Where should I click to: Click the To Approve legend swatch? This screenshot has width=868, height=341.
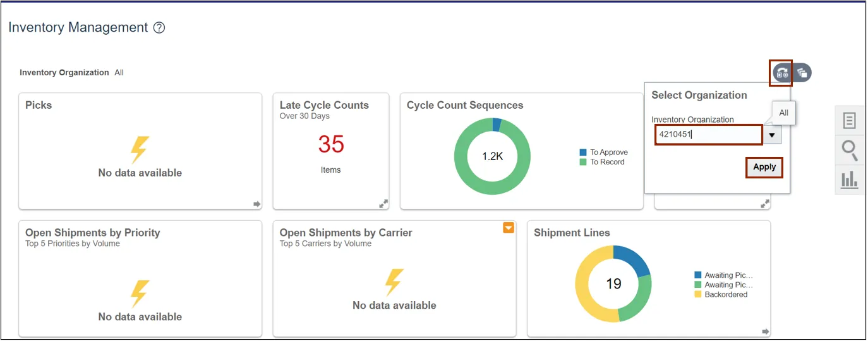(x=583, y=152)
